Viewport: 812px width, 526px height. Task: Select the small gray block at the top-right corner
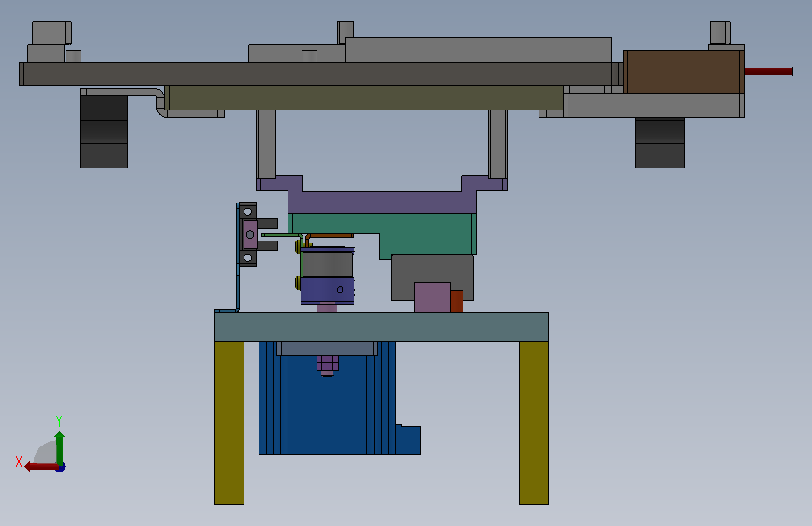click(720, 33)
